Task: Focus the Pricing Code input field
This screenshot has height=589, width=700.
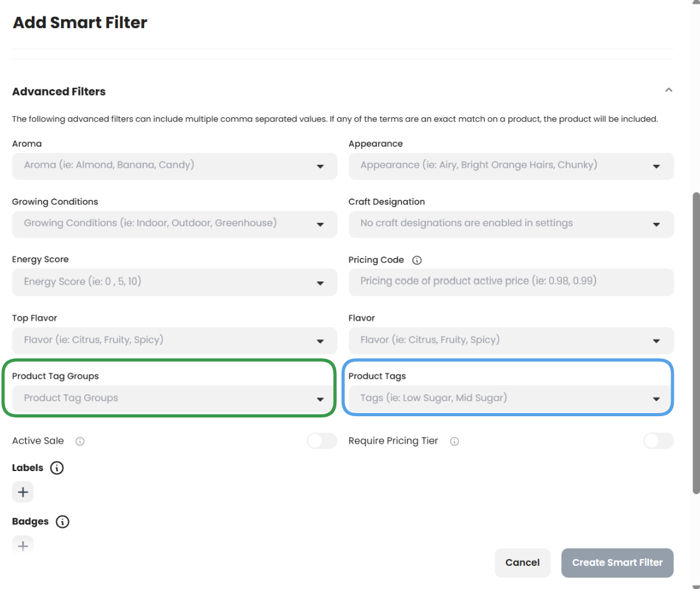Action: pos(510,281)
